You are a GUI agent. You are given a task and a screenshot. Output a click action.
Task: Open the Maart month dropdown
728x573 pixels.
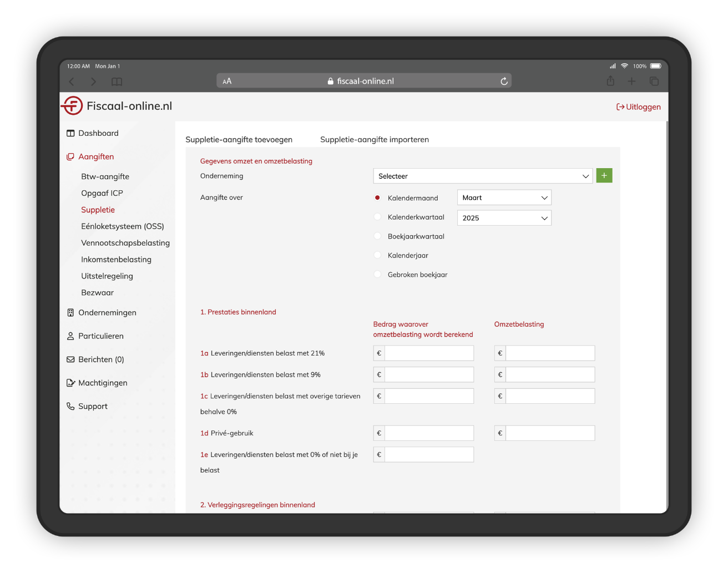[x=504, y=197]
